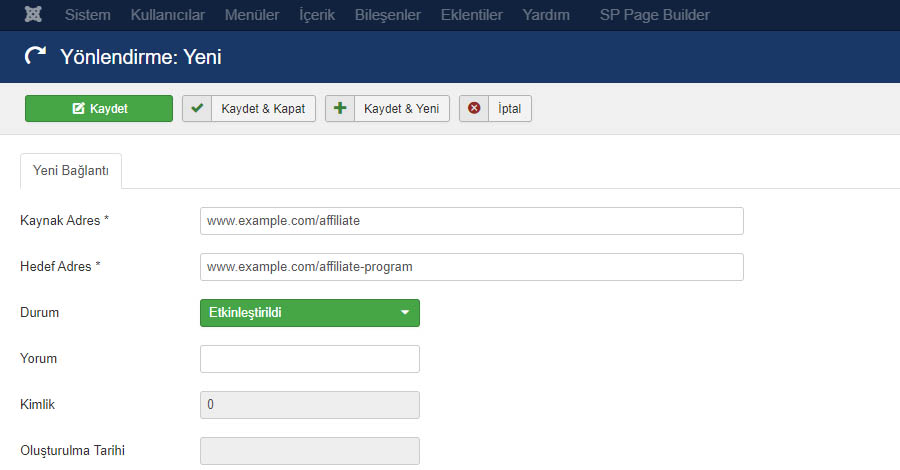The image size is (900, 470).
Task: Open the İçerik menu
Action: click(x=317, y=15)
